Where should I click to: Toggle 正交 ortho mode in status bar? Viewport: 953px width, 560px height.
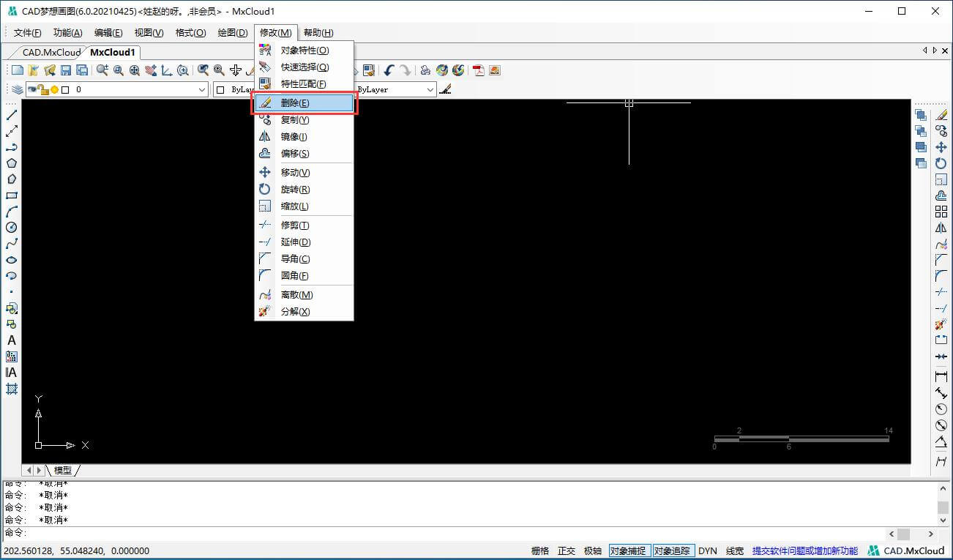[x=567, y=551]
